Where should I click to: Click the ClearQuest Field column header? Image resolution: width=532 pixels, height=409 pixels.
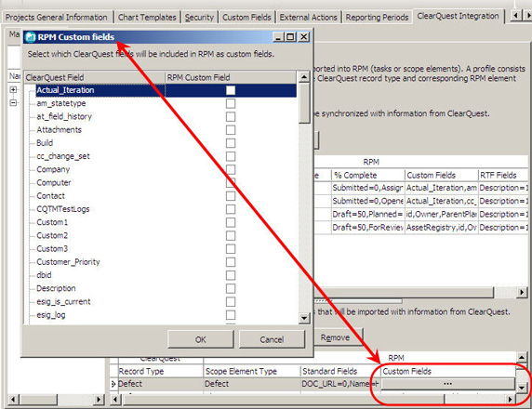tap(95, 77)
